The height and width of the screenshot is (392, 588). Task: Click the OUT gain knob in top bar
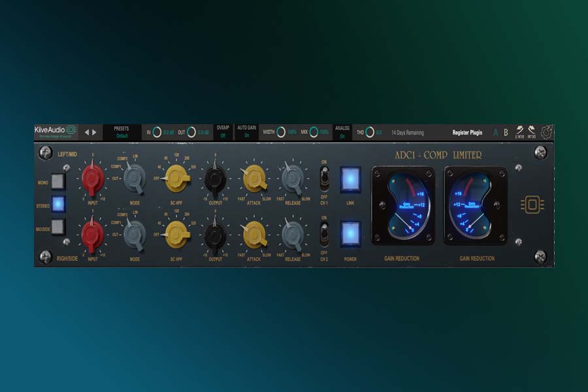point(191,132)
